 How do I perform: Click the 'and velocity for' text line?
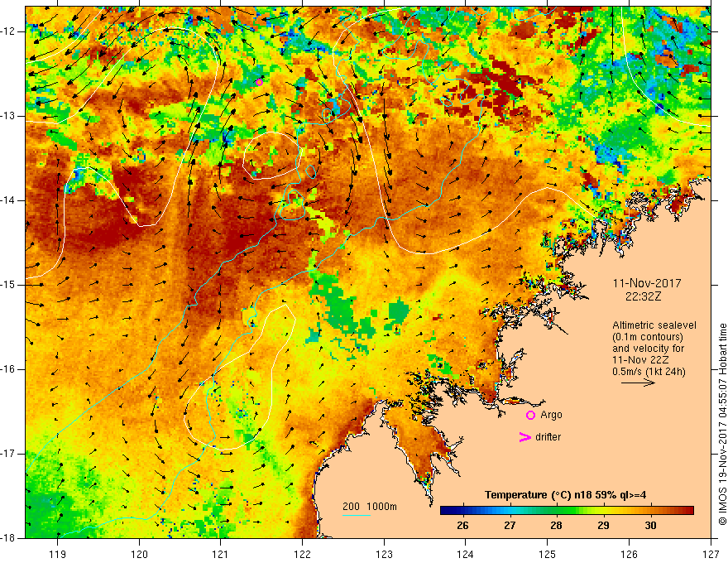(x=648, y=349)
